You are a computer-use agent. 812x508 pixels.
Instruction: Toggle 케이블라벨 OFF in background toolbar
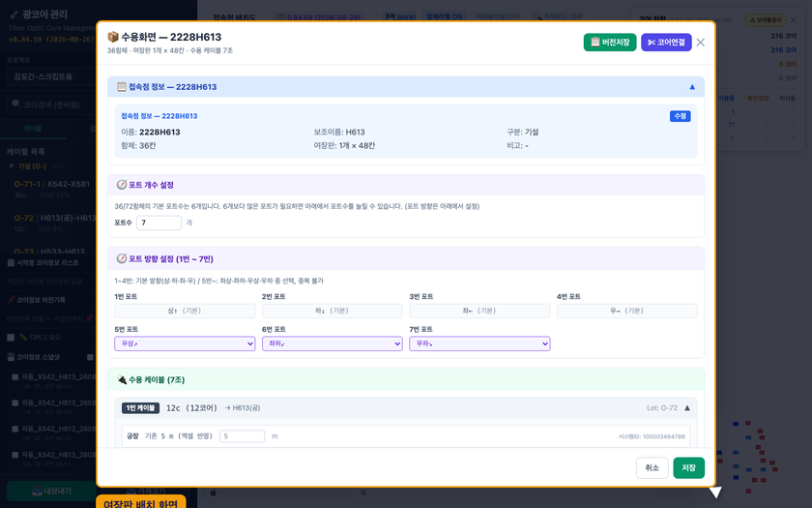[x=498, y=16]
